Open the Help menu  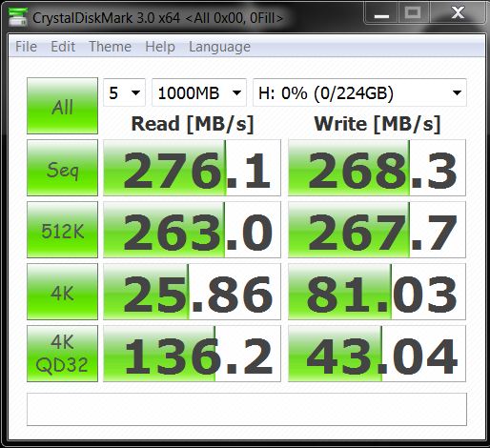(160, 47)
